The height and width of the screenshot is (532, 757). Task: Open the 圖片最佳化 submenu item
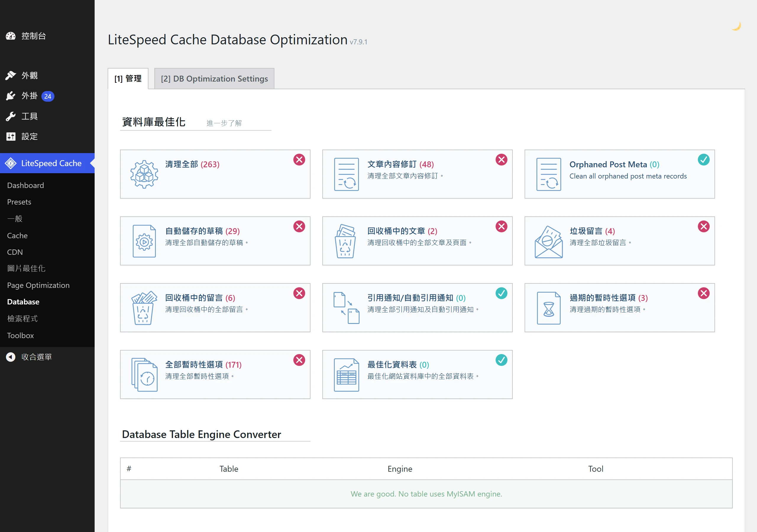[26, 269]
